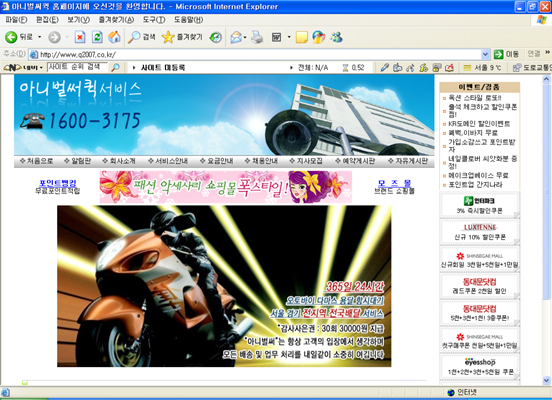
Task: Click the grey forward arrow button
Action: [x=54, y=37]
